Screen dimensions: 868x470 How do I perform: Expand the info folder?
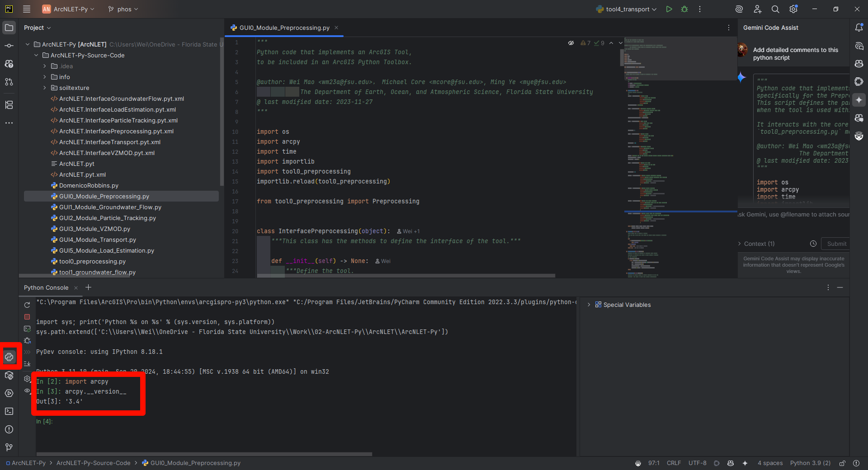click(x=45, y=77)
